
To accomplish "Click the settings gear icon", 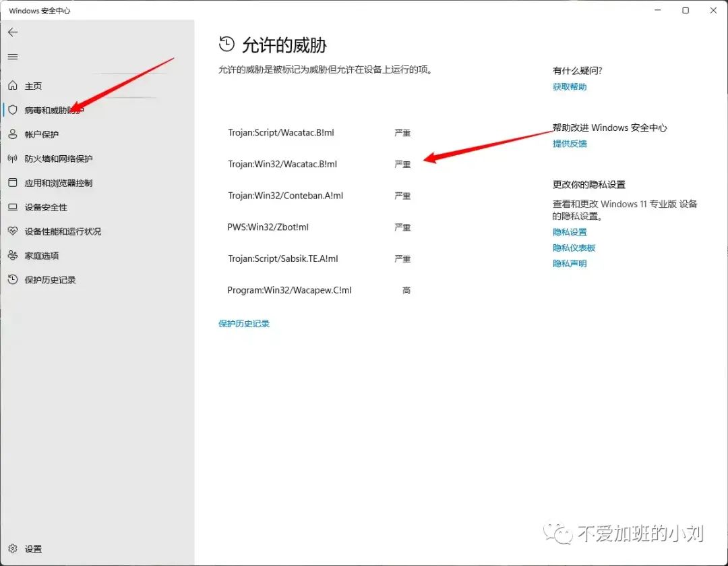I will 13,548.
